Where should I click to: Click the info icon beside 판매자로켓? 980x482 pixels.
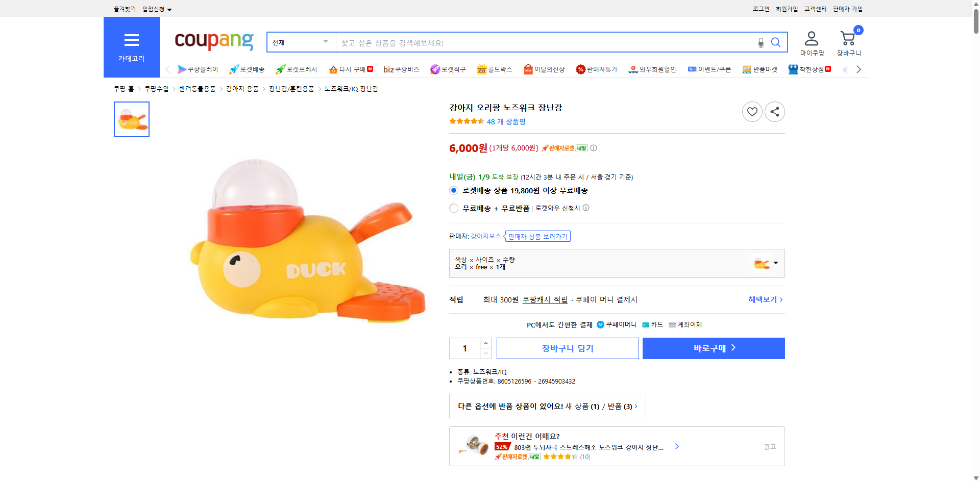pyautogui.click(x=593, y=148)
